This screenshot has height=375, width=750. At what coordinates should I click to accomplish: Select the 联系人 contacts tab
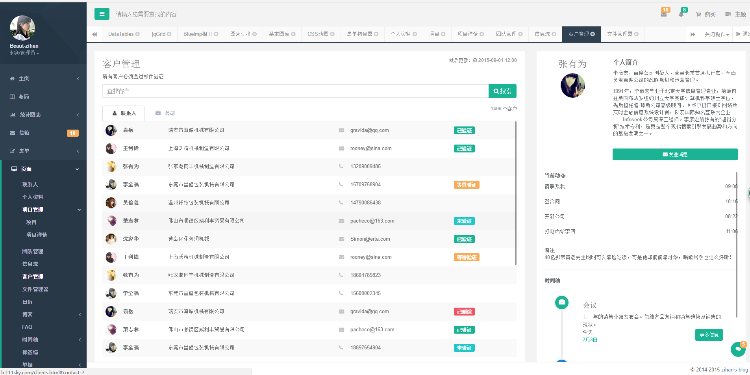(x=123, y=113)
